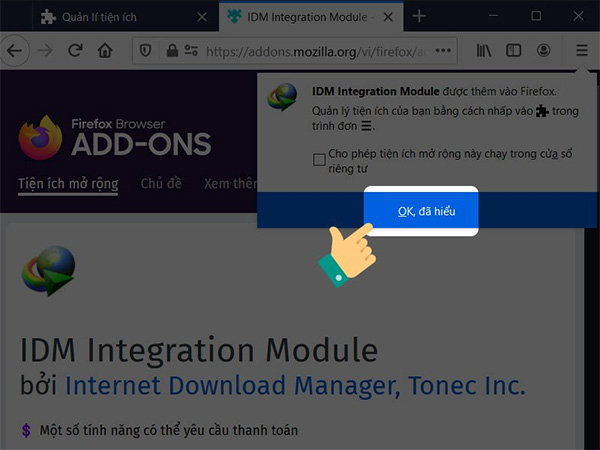The width and height of the screenshot is (600, 450).
Task: Click the IDM Integration Module page title
Action: [x=199, y=350]
